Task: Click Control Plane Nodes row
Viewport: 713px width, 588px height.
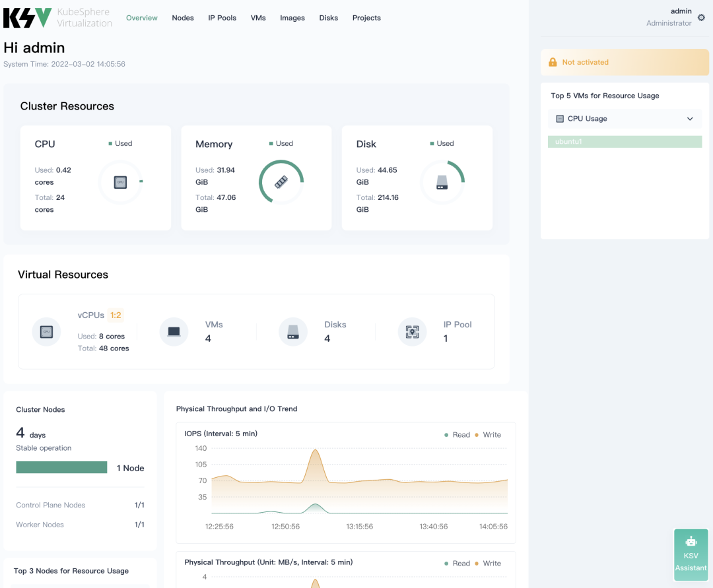Action: click(x=80, y=505)
